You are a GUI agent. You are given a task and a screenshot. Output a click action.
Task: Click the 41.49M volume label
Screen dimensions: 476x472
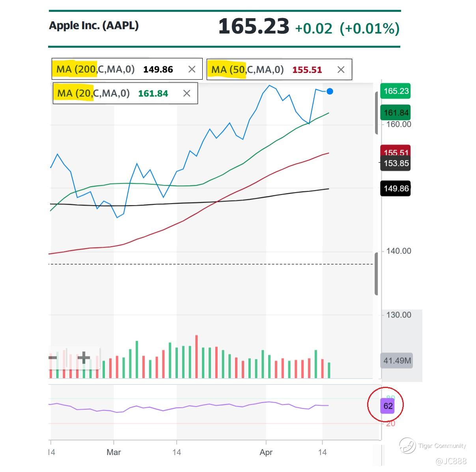397,360
